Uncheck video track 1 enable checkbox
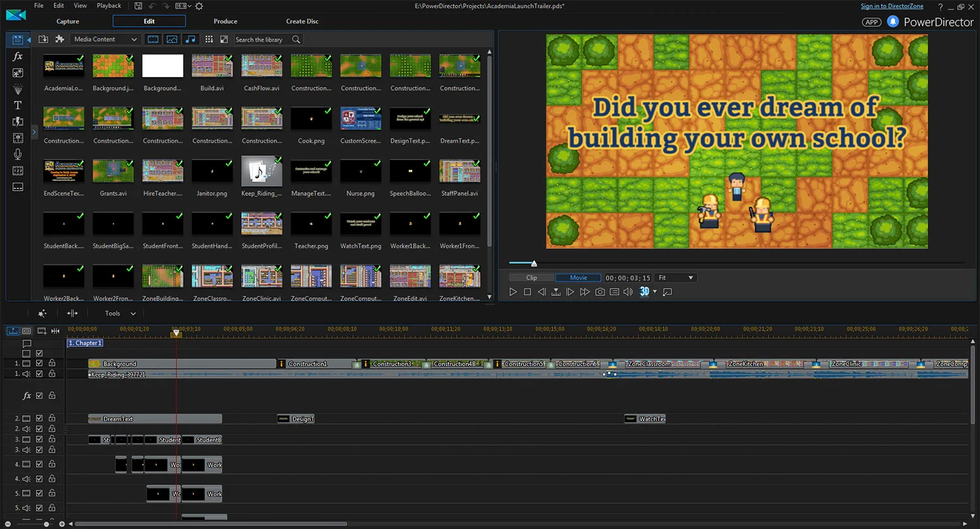 (39, 363)
